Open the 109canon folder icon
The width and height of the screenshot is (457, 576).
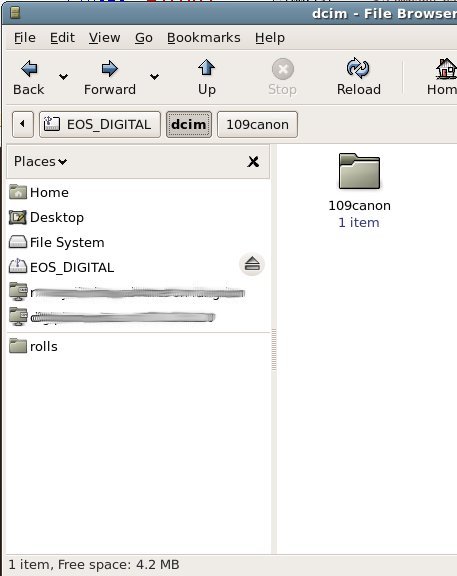pos(359,171)
